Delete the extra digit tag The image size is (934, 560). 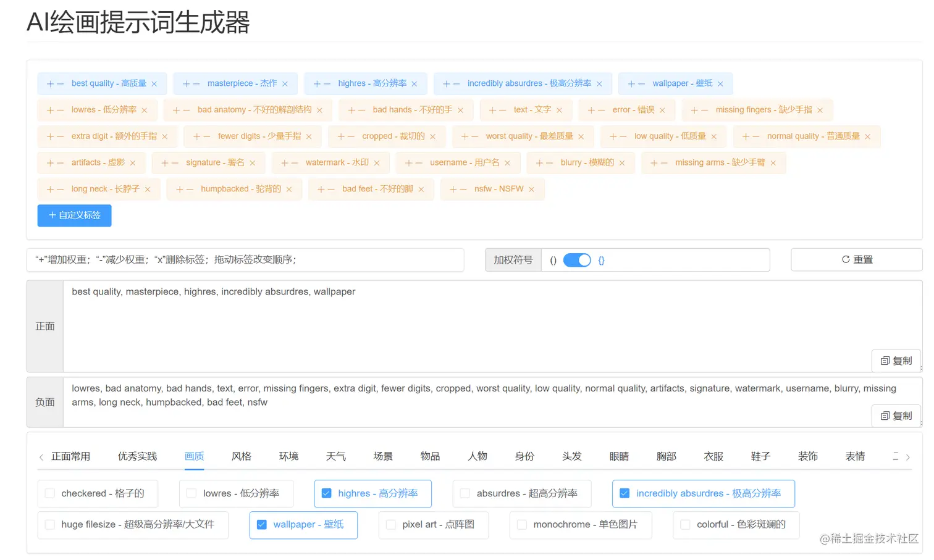165,137
